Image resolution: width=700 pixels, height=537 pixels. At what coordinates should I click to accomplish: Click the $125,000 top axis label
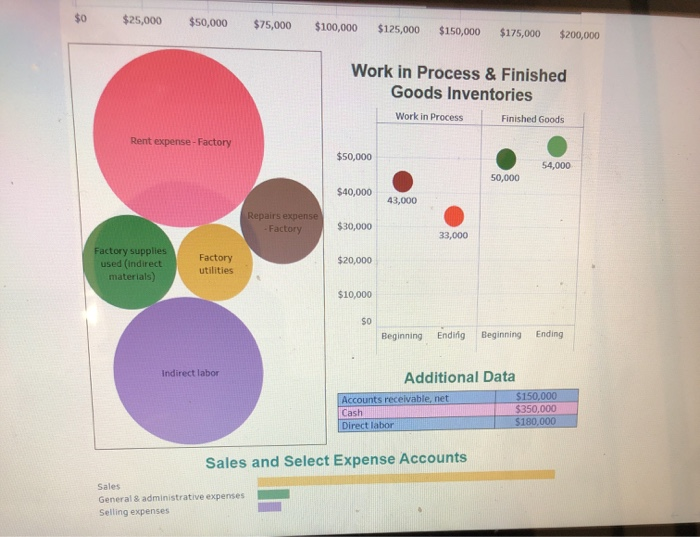pyautogui.click(x=399, y=29)
